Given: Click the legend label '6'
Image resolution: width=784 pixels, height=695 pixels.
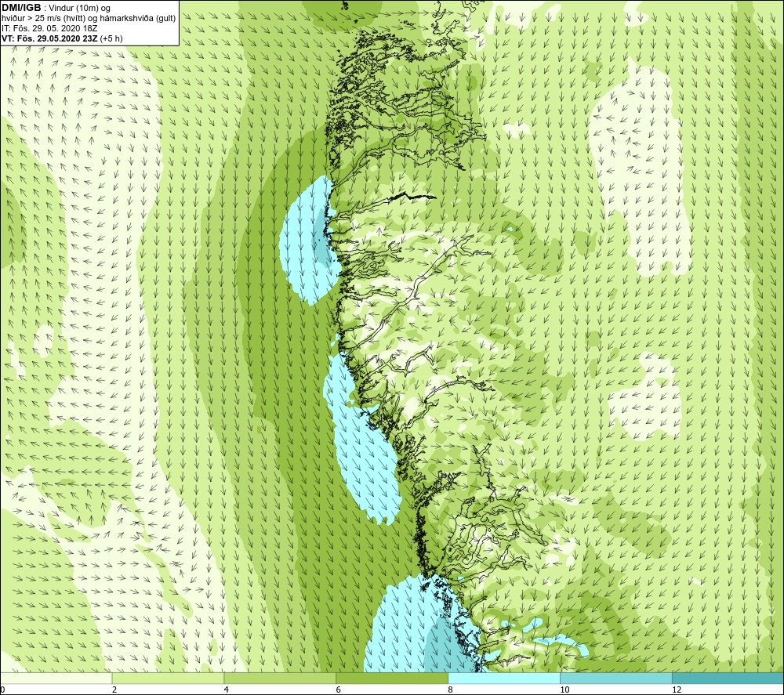Looking at the screenshot, I should (339, 690).
